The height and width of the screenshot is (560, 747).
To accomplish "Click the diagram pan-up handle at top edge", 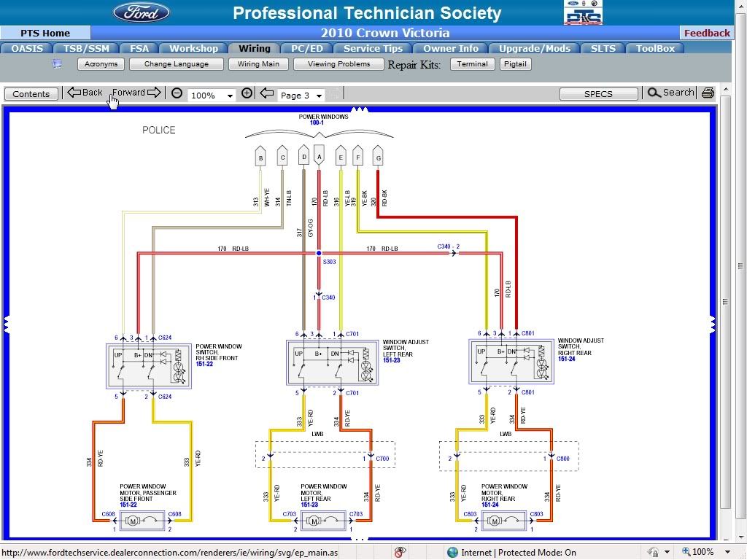I will point(359,109).
